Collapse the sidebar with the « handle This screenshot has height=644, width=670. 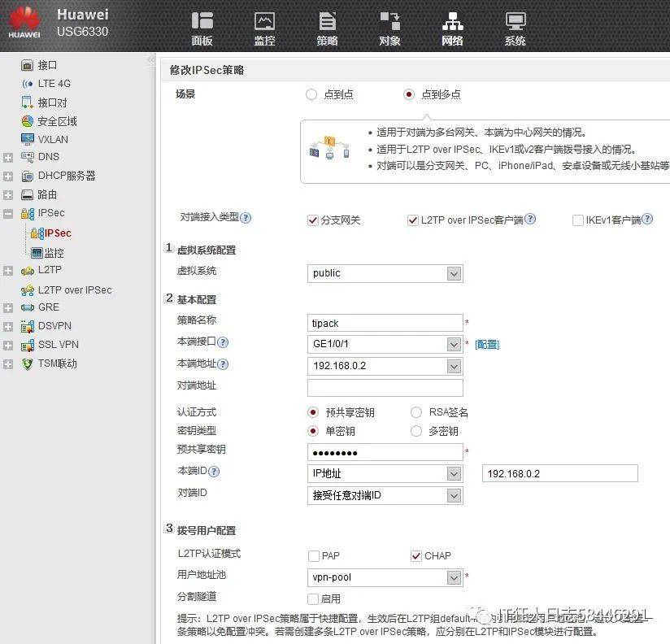[x=151, y=59]
